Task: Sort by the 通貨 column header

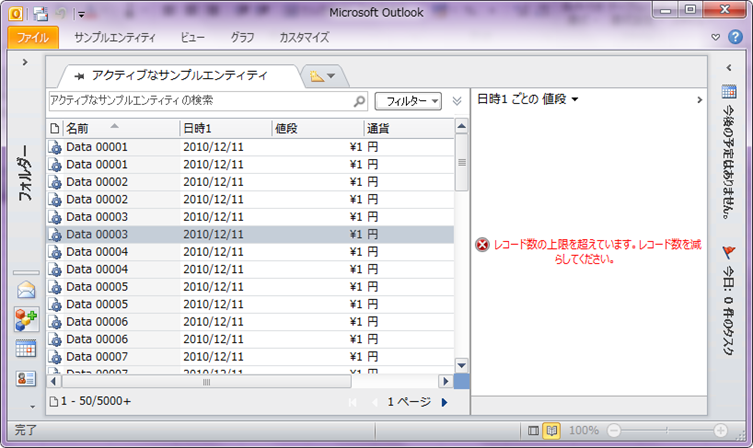Action: (409, 128)
